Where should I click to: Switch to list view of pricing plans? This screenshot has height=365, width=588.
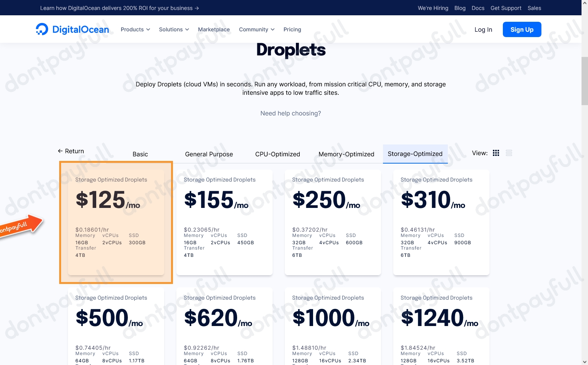(509, 153)
